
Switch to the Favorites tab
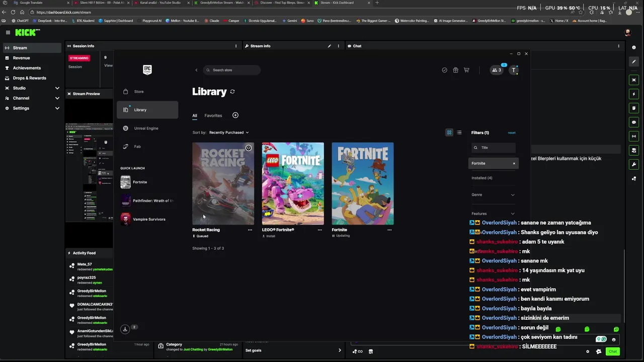213,116
